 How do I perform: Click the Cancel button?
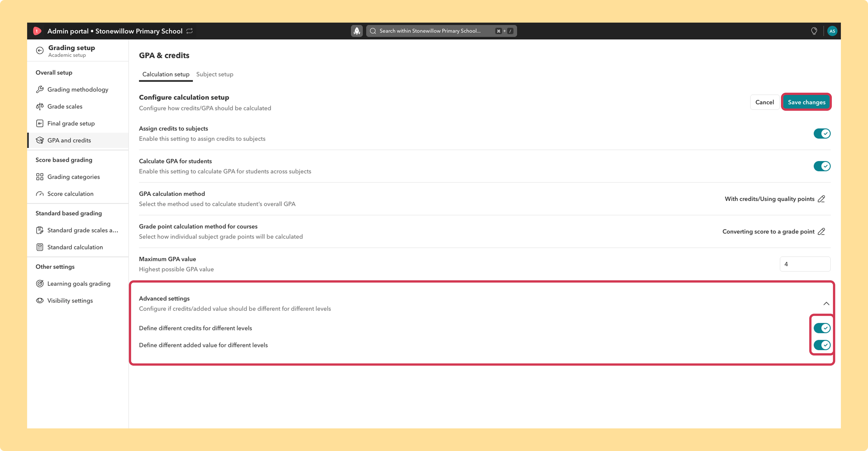coord(765,102)
